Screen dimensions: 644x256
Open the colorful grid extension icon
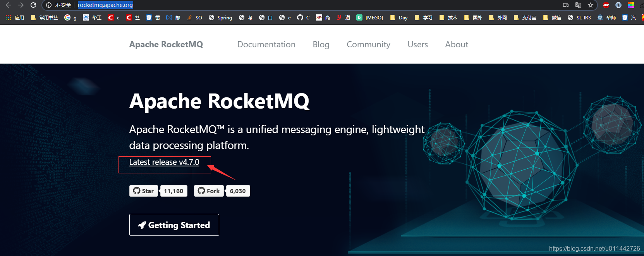(x=631, y=5)
